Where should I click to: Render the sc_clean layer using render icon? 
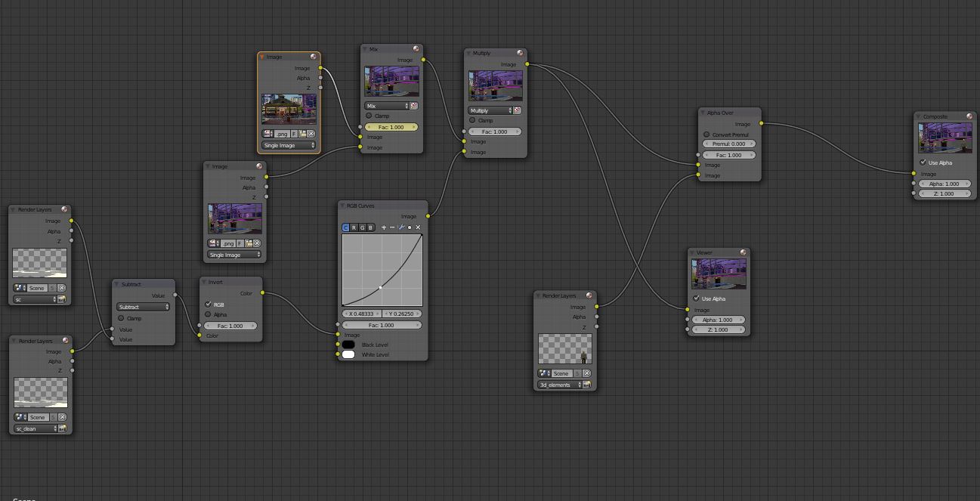(62, 428)
